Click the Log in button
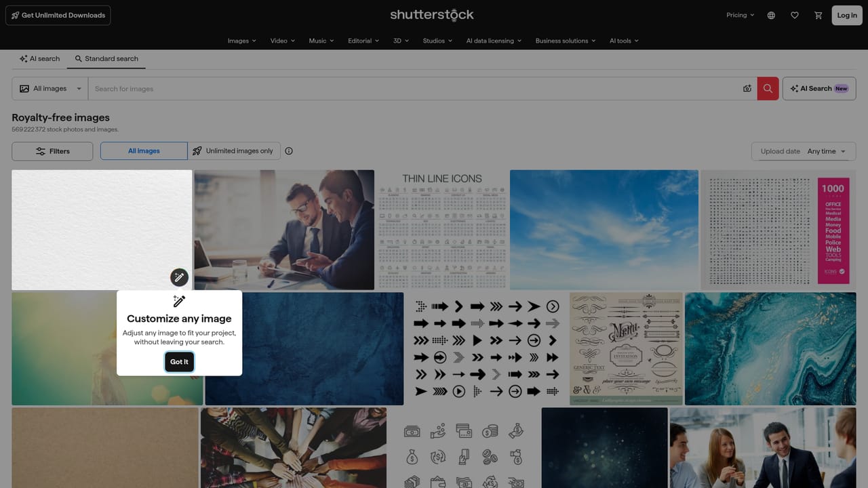Screen dimensions: 868x488 [847, 15]
